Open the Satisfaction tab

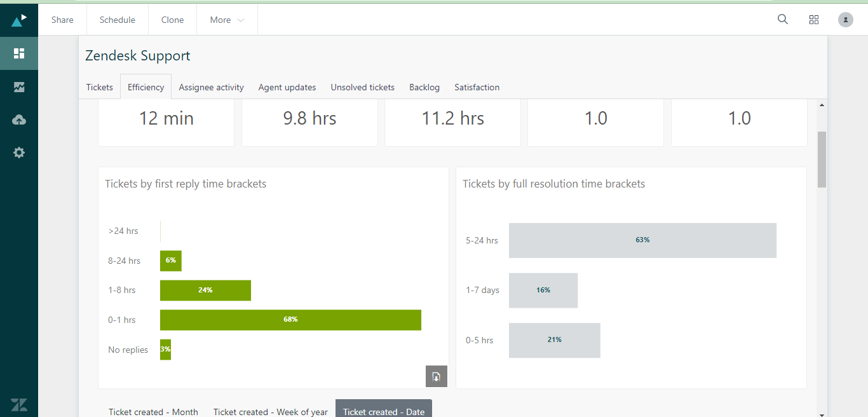click(477, 87)
